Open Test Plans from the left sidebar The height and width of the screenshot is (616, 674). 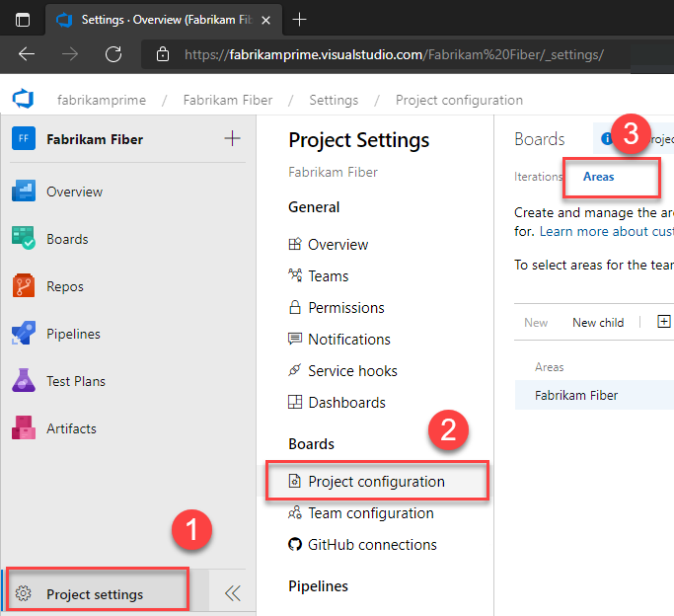click(75, 381)
